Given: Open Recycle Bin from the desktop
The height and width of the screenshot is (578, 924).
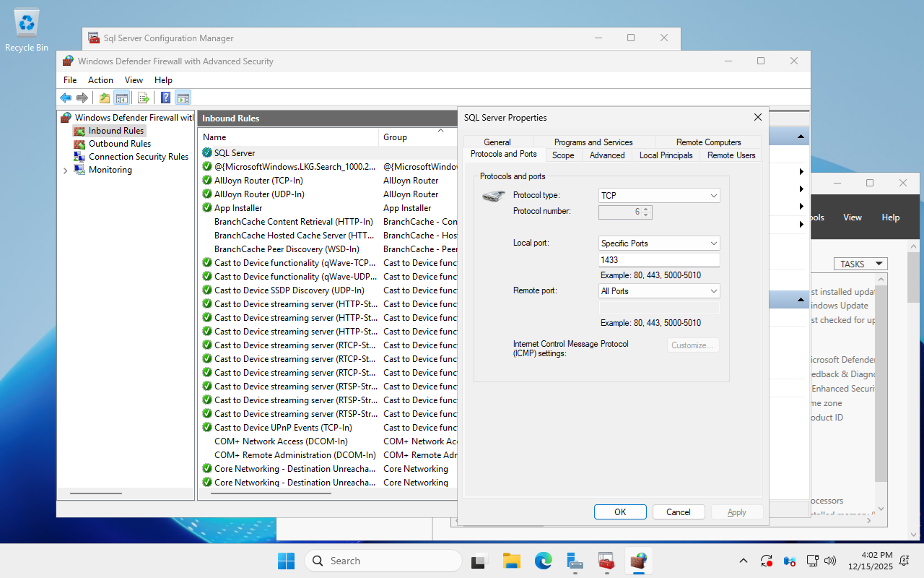Looking at the screenshot, I should (x=26, y=22).
